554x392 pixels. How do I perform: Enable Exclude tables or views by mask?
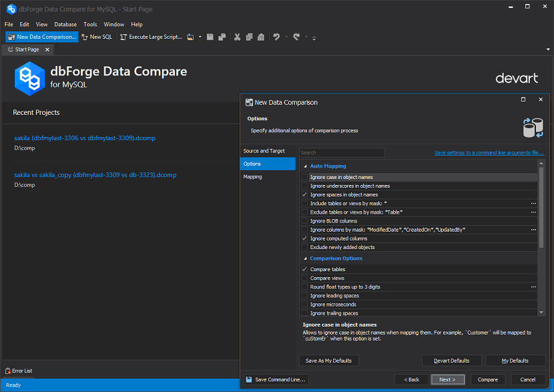(304, 212)
